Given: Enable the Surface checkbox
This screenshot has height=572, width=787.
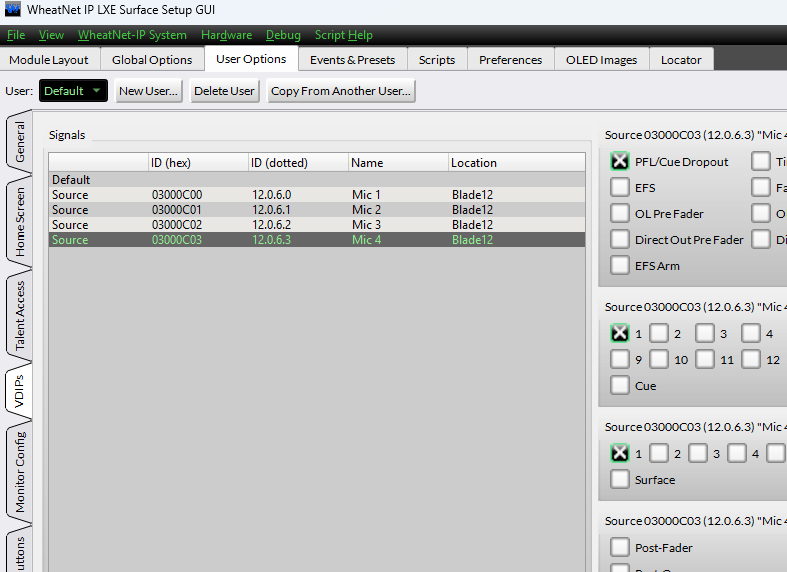Looking at the screenshot, I should (620, 480).
